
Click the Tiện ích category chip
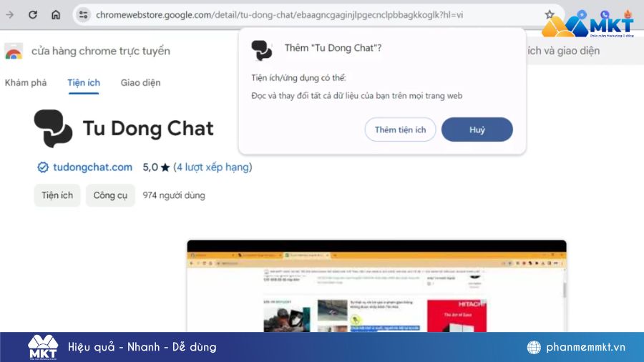57,195
